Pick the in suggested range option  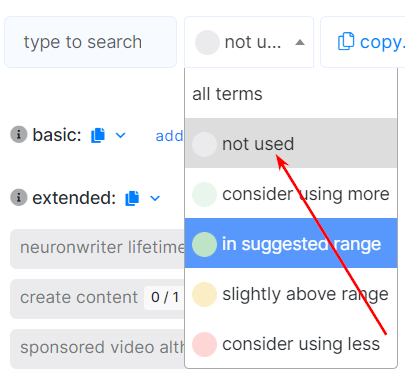click(x=291, y=243)
